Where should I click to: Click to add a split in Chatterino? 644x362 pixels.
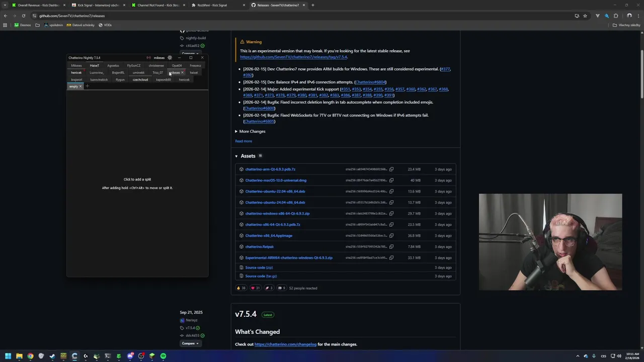[137, 184]
